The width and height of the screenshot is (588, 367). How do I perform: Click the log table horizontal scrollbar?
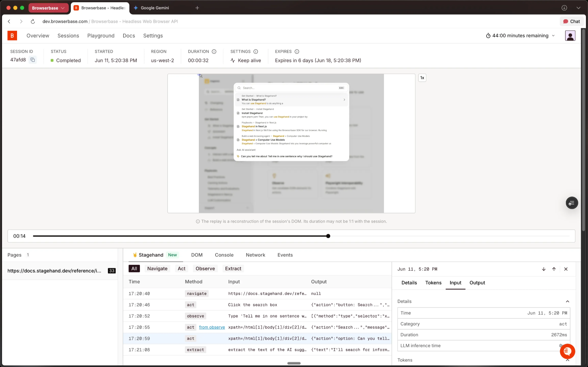point(294,363)
